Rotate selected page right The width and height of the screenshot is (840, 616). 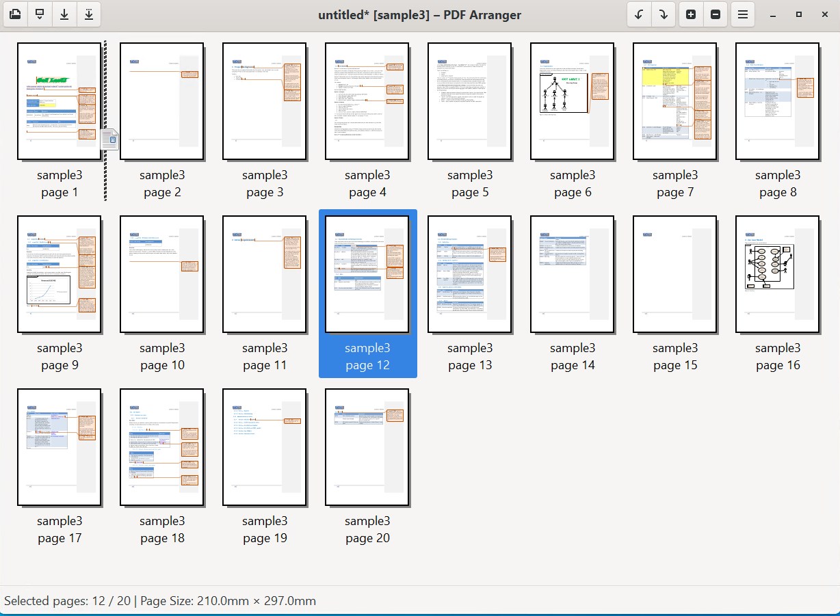pos(663,14)
